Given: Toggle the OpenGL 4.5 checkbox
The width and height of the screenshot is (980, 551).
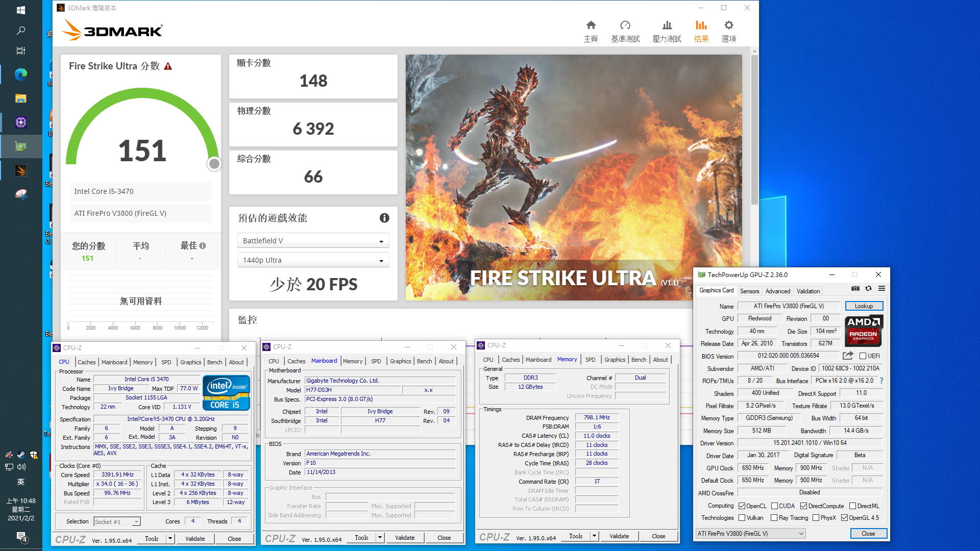Looking at the screenshot, I should point(844,518).
